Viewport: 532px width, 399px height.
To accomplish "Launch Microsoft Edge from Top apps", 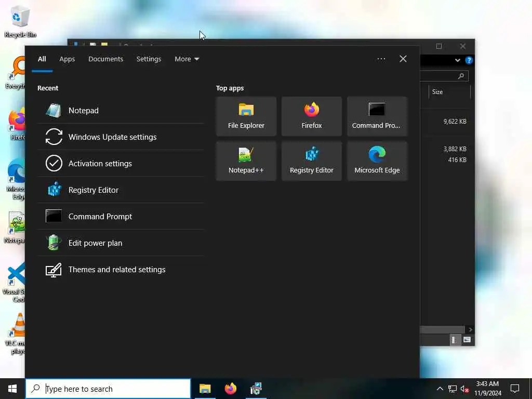I will pos(377,161).
